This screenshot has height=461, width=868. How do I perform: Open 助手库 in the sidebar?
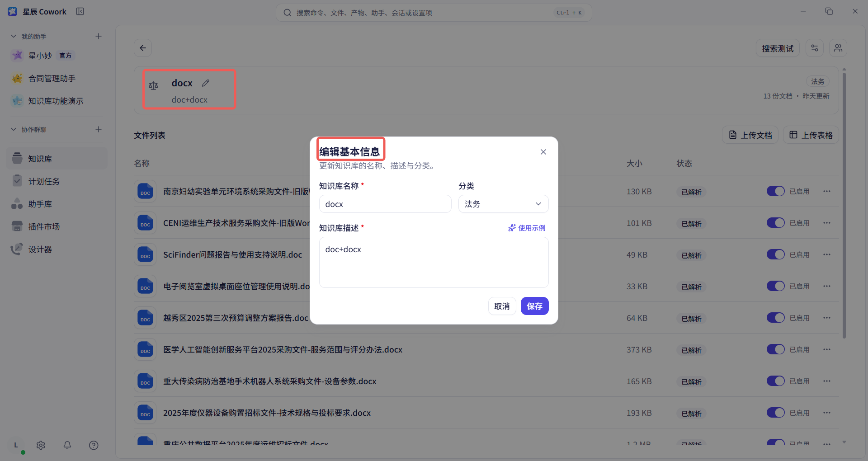[x=57, y=204]
